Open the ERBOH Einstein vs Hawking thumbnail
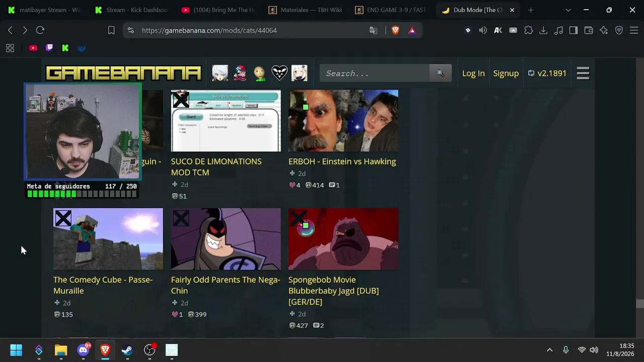Image resolution: width=644 pixels, height=362 pixels. coord(343,121)
